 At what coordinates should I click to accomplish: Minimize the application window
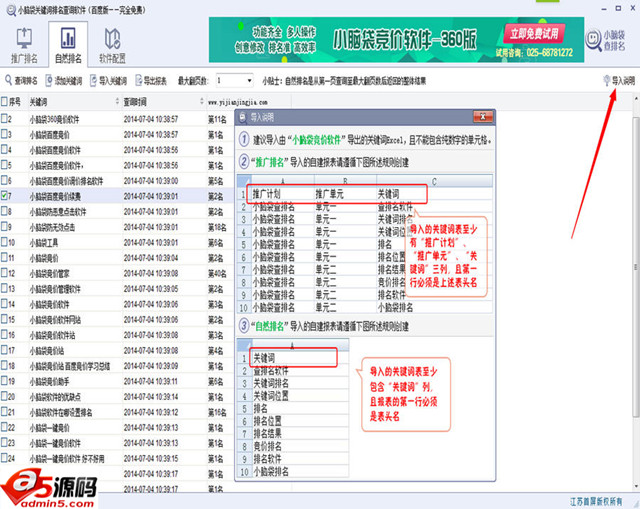(604, 8)
